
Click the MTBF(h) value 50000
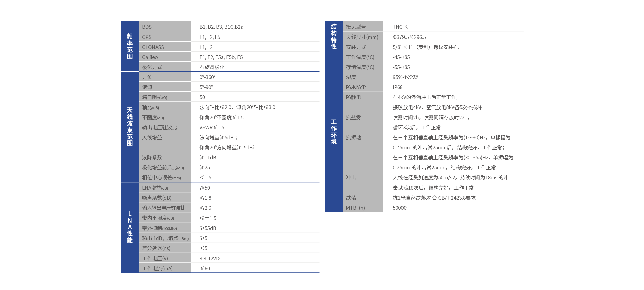(399, 208)
